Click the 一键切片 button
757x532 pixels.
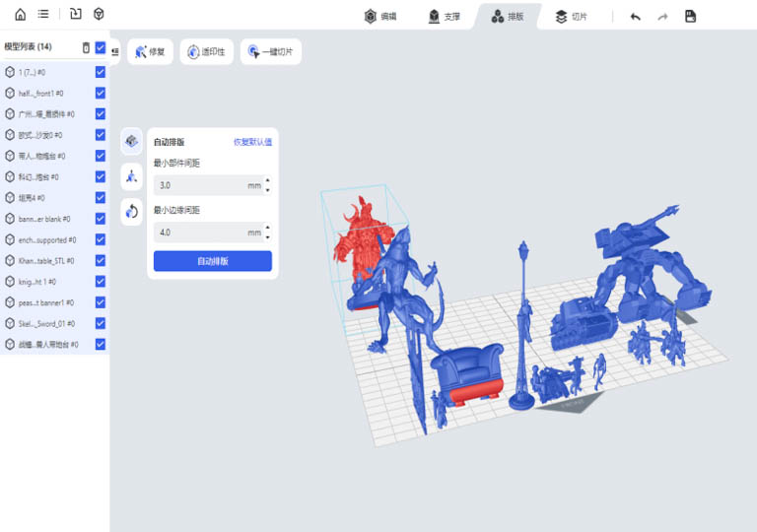pyautogui.click(x=271, y=51)
